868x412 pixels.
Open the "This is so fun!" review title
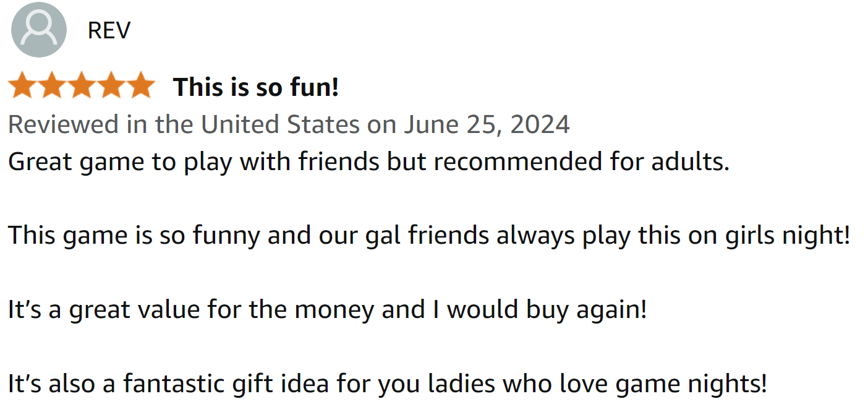coord(255,87)
